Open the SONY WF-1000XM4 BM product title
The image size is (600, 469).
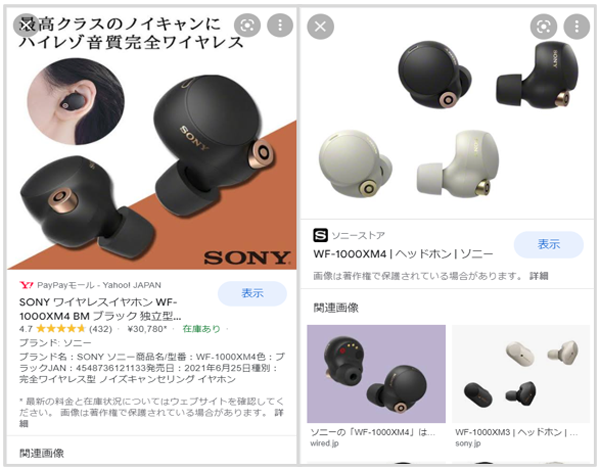[100, 309]
